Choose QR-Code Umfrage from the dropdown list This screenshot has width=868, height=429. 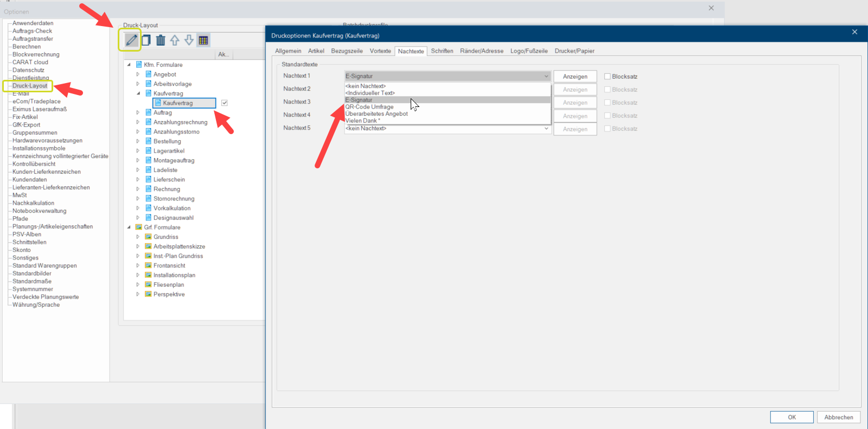(x=369, y=107)
